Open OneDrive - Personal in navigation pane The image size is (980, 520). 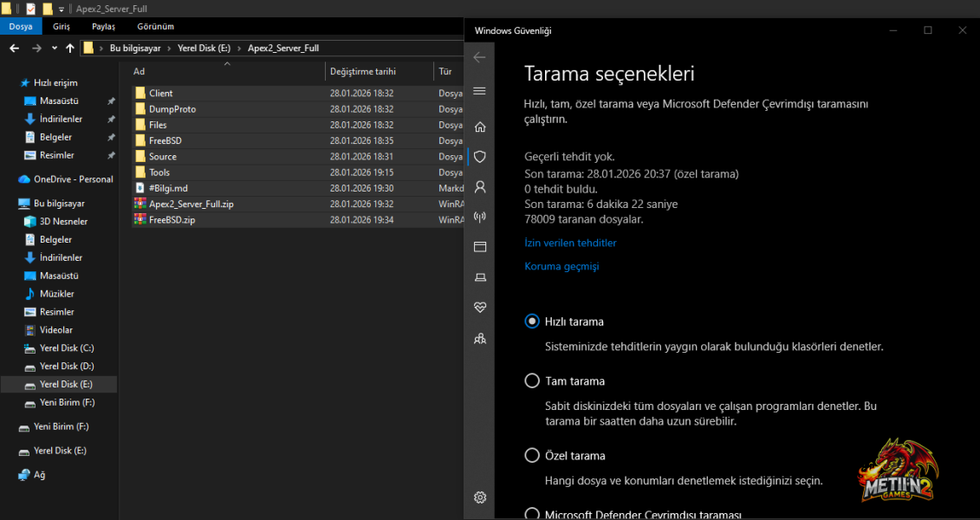click(73, 179)
